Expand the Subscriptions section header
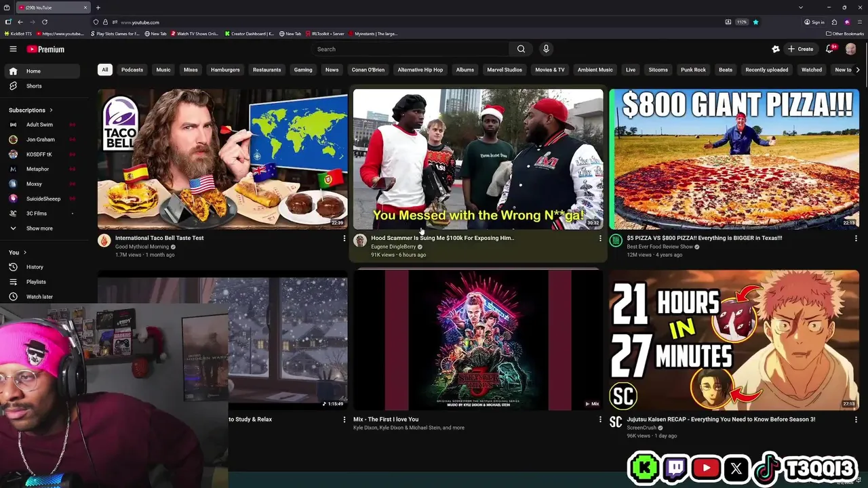This screenshot has width=868, height=488. coord(31,110)
